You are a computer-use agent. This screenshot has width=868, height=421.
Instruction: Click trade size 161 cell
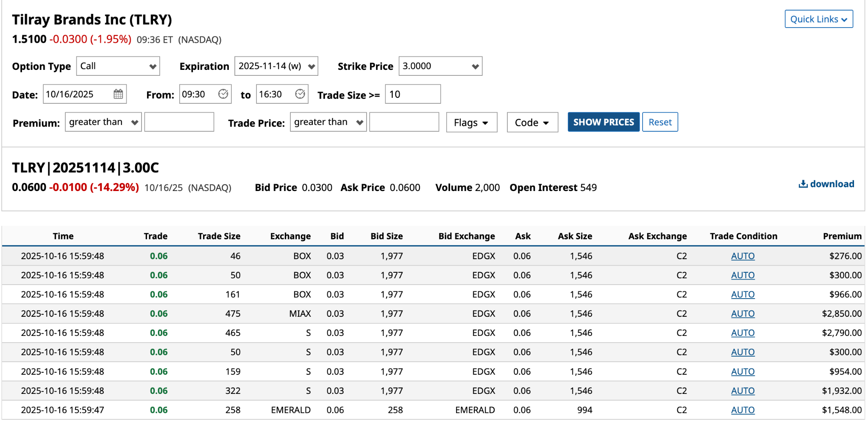[x=233, y=294]
